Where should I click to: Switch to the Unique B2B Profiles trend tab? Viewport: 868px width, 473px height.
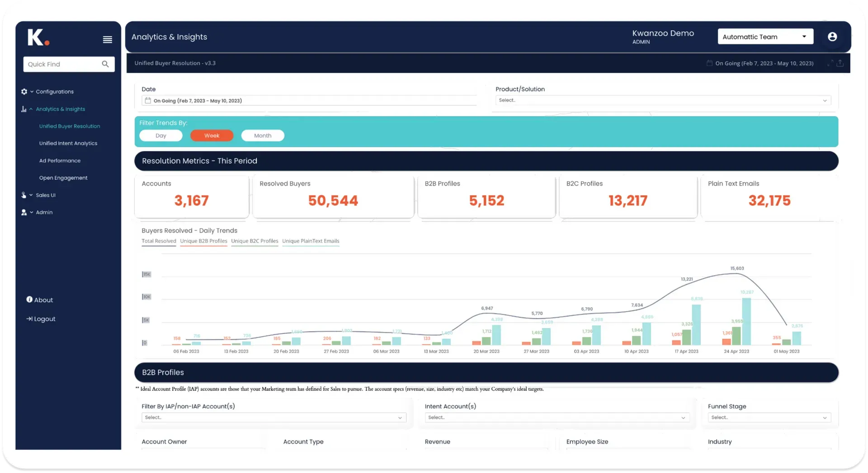coord(203,241)
